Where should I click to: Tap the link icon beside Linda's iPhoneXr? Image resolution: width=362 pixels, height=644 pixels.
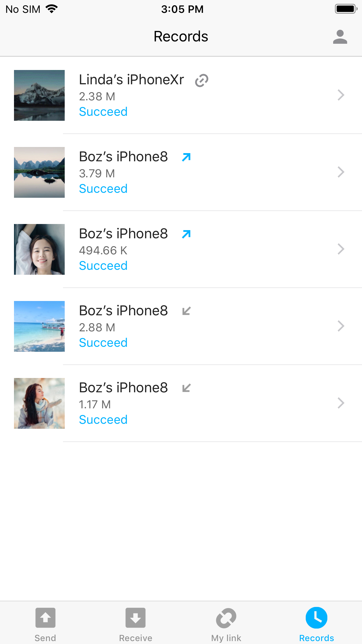click(x=201, y=80)
